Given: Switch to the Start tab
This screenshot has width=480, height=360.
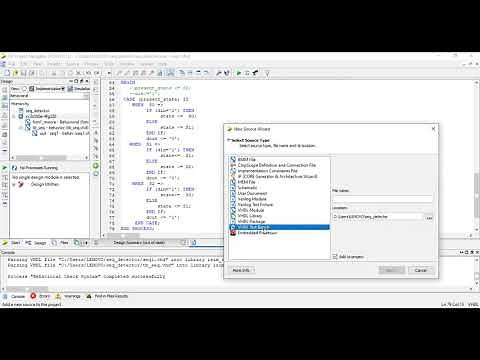Looking at the screenshot, I should pos(12,243).
